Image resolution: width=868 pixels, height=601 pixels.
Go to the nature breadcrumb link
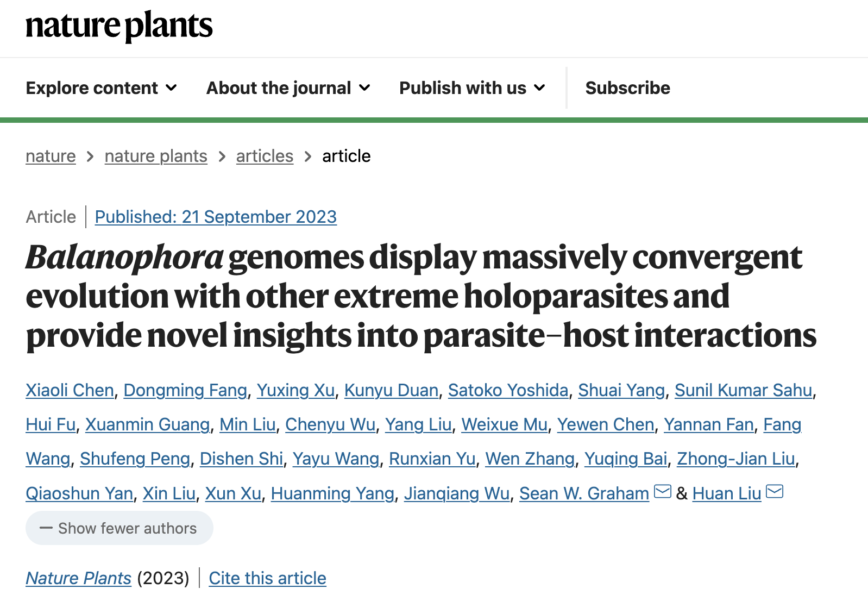pos(51,156)
